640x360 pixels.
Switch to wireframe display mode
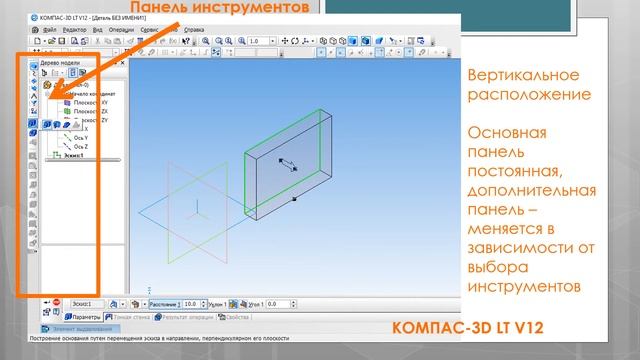pos(323,41)
